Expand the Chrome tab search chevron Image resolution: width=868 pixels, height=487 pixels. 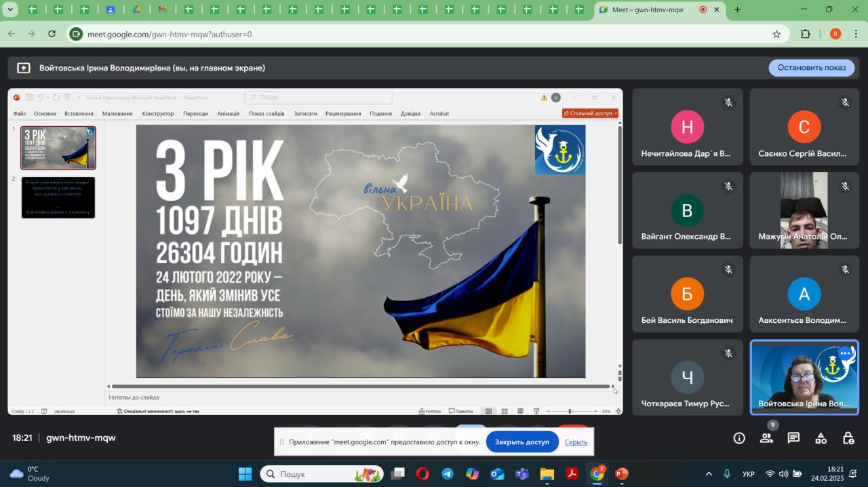point(10,9)
